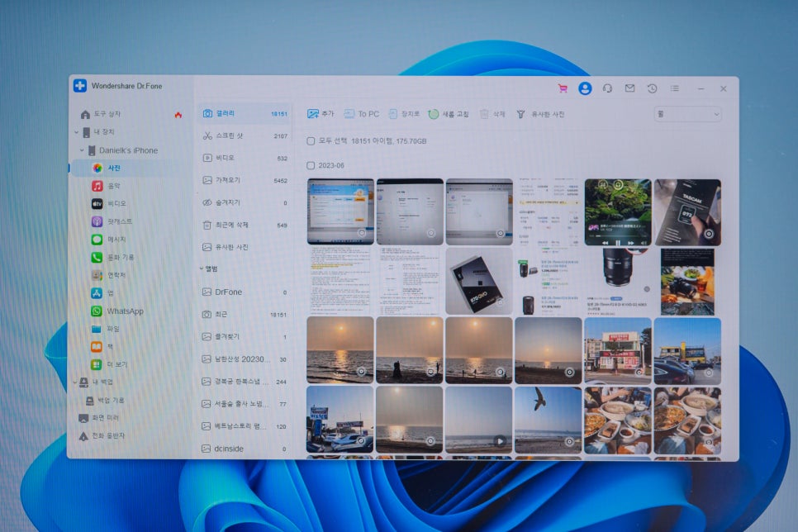Image resolution: width=798 pixels, height=532 pixels.
Task: Select 유사한 사진 in the category list
Action: pos(245,248)
